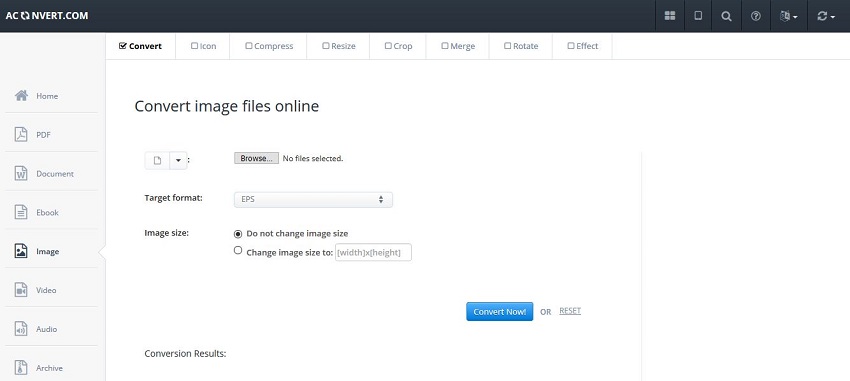The image size is (850, 381).
Task: Select Do not change image size
Action: click(237, 234)
